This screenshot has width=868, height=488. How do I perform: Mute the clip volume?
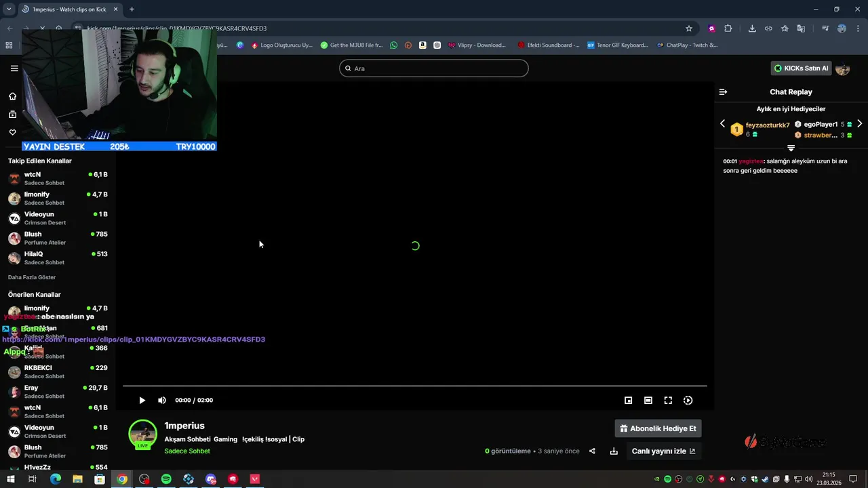pos(162,401)
